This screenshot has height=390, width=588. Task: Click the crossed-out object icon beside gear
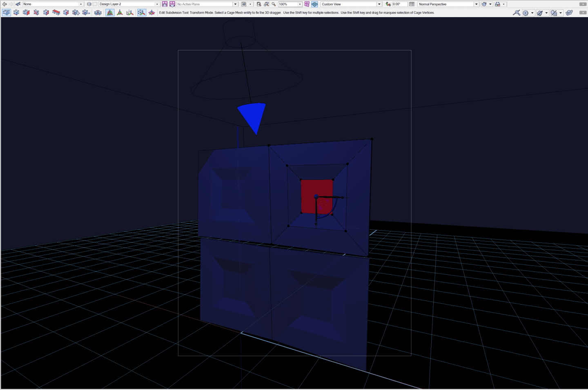(540, 13)
